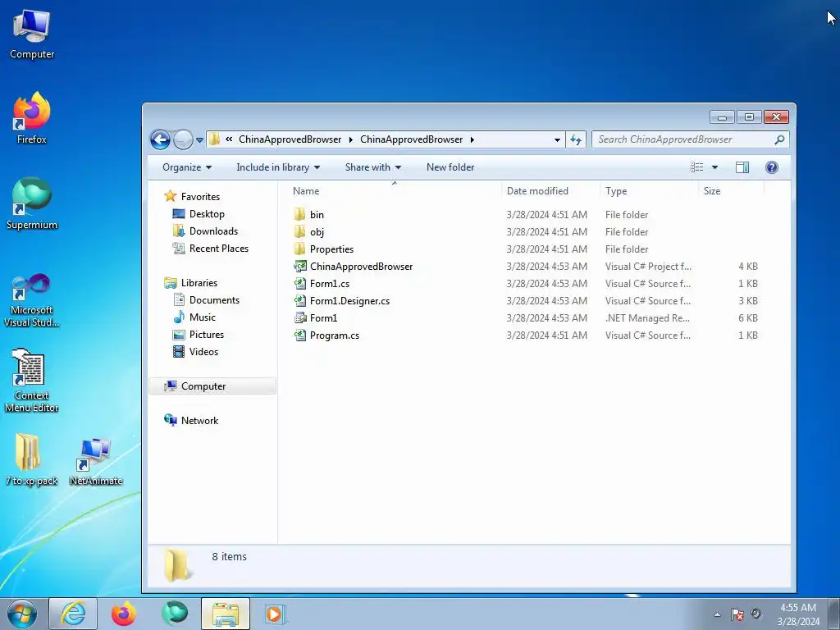The image size is (840, 630).
Task: Show the preview pane
Action: (x=742, y=167)
